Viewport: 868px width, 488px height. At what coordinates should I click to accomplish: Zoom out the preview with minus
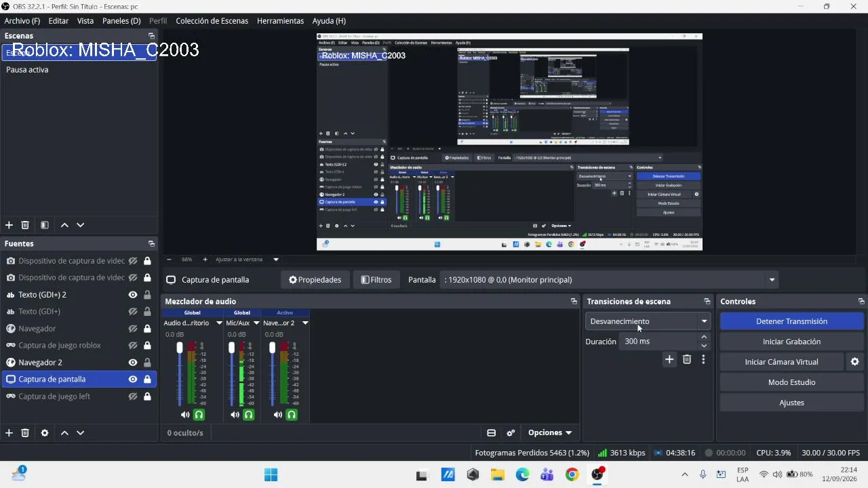pyautogui.click(x=169, y=260)
